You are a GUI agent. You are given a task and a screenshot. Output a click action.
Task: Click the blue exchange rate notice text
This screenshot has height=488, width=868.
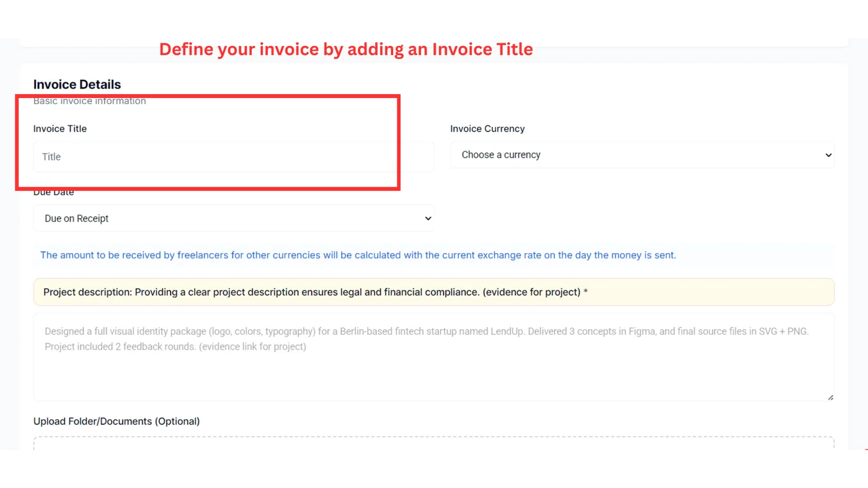click(358, 255)
